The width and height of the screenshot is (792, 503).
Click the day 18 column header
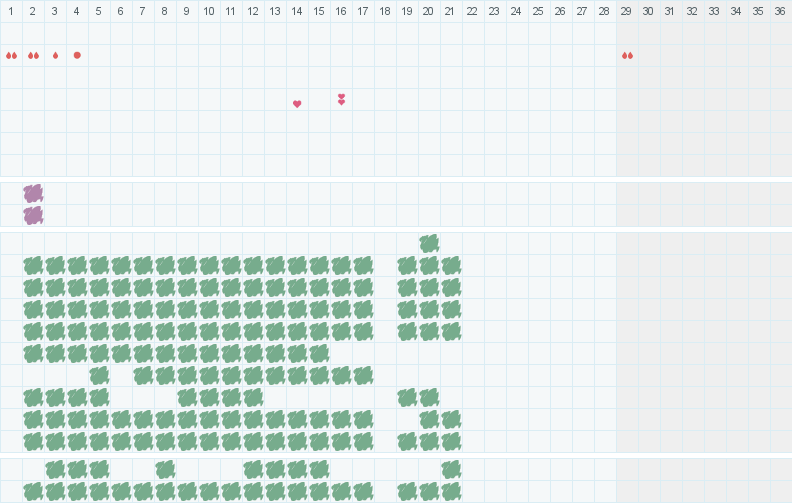tap(385, 11)
